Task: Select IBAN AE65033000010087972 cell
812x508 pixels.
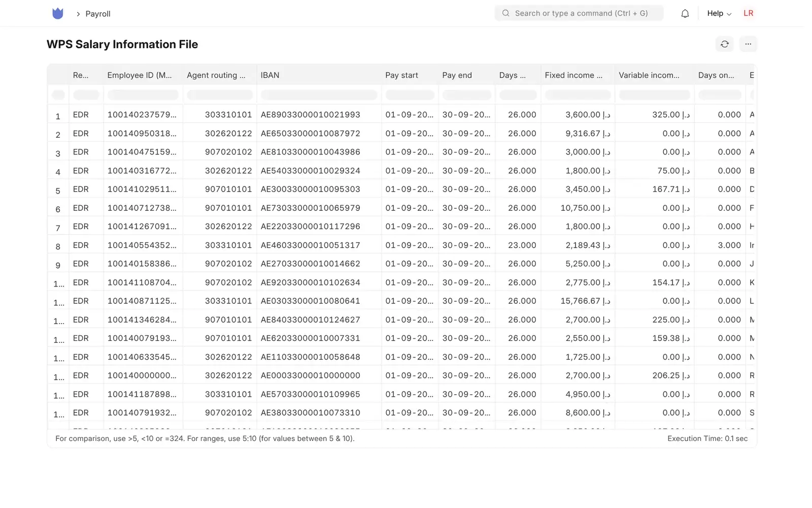Action: (319, 134)
